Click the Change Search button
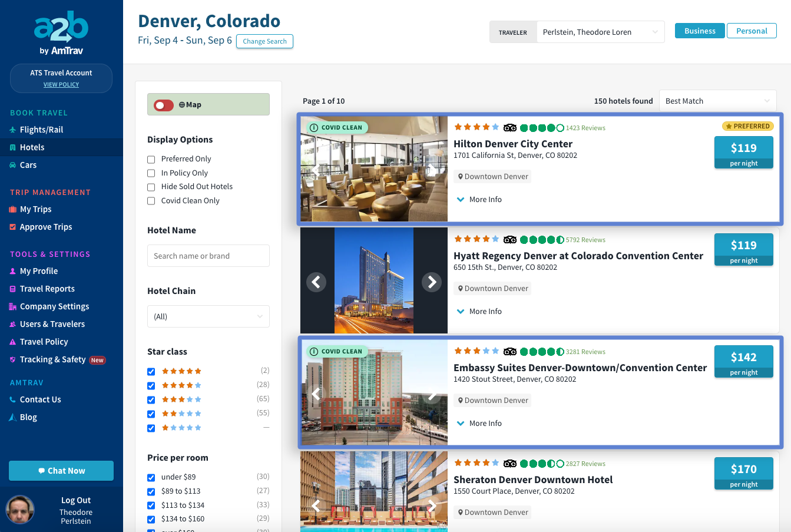Screen dimensions: 791x532 coord(264,41)
